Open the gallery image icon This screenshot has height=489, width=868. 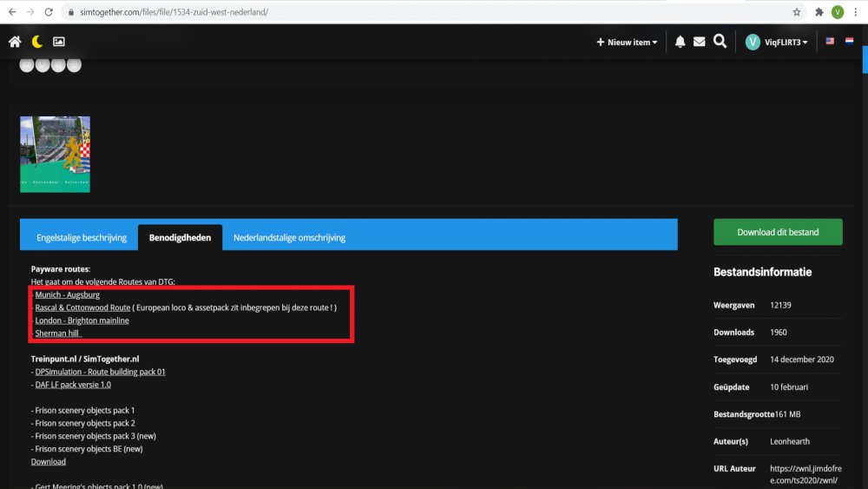point(59,42)
